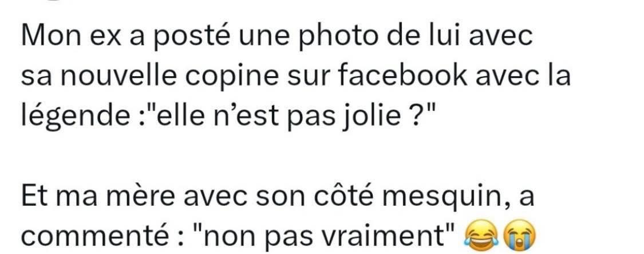Click the quote "elle n'est pas jolie ?"

[x=313, y=116]
